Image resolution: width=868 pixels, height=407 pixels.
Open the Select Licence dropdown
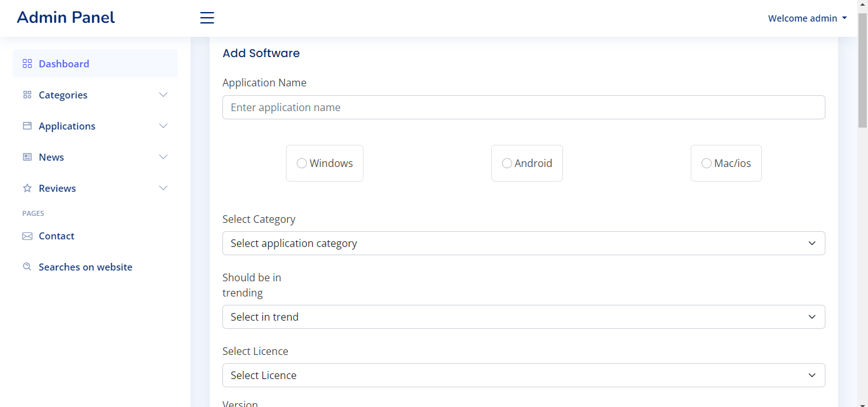[x=524, y=375]
